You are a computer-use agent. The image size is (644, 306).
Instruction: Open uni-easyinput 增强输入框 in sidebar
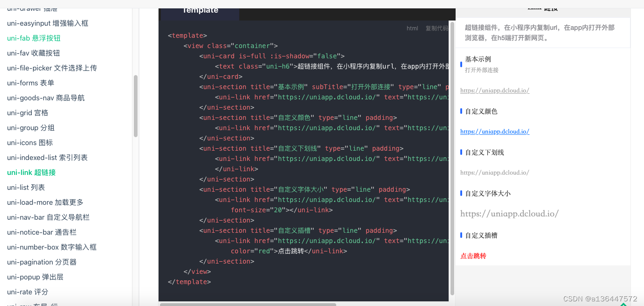click(x=48, y=23)
